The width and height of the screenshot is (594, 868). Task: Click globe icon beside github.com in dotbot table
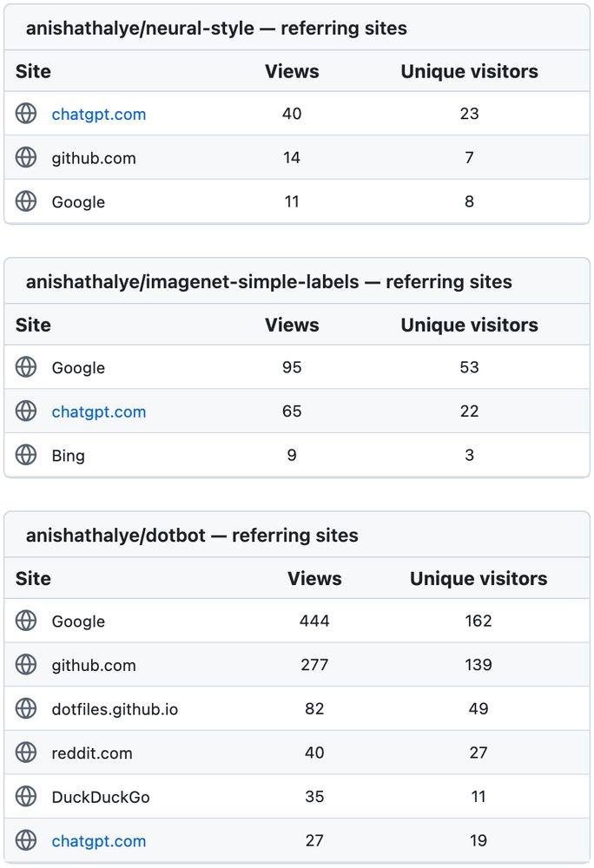26,664
